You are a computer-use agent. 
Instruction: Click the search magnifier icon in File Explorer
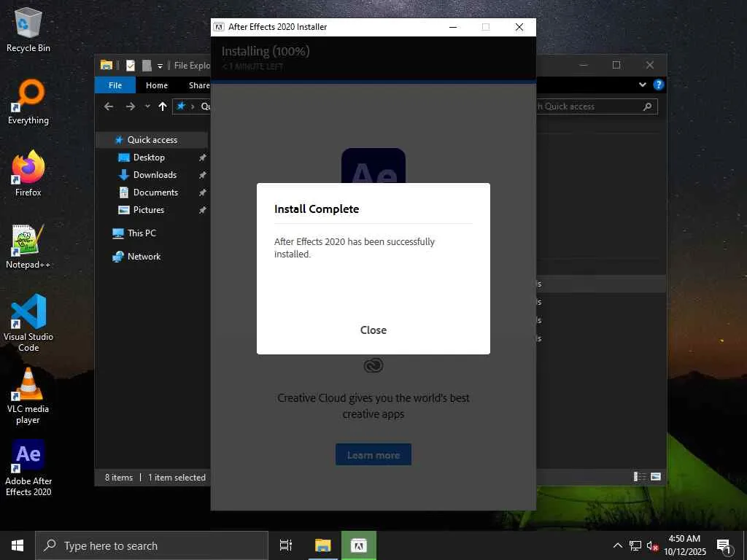coord(648,106)
